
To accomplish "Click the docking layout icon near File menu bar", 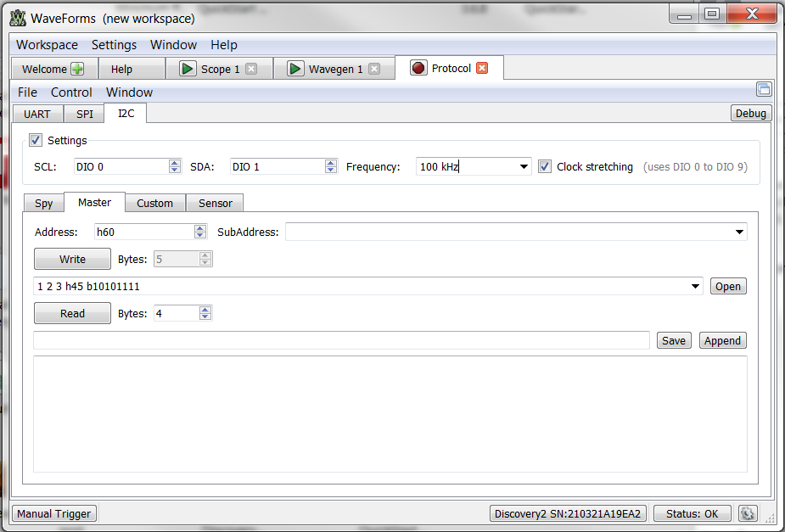I will (x=764, y=89).
